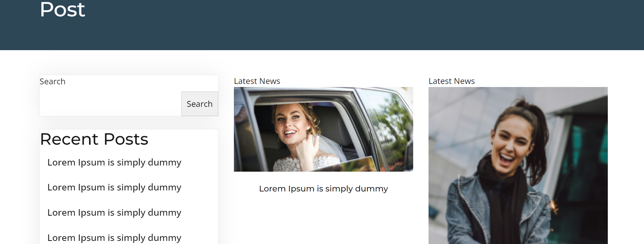Click the bride's smiling face in the photo

click(290, 123)
